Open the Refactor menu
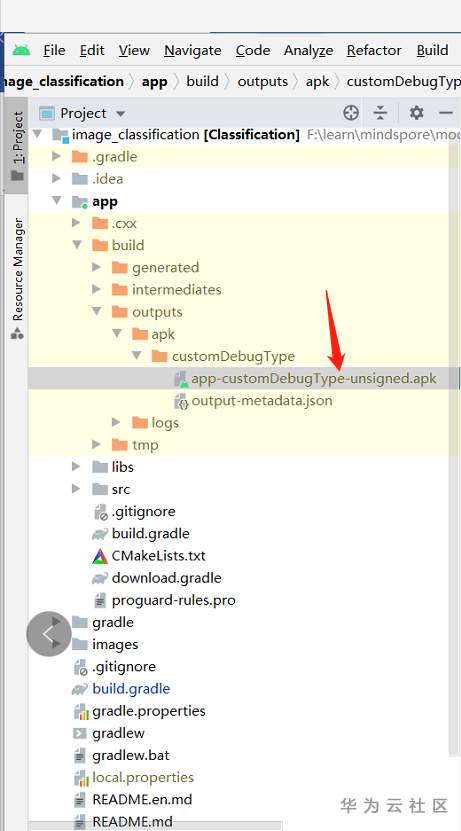Viewport: 461px width, 831px height. tap(374, 50)
